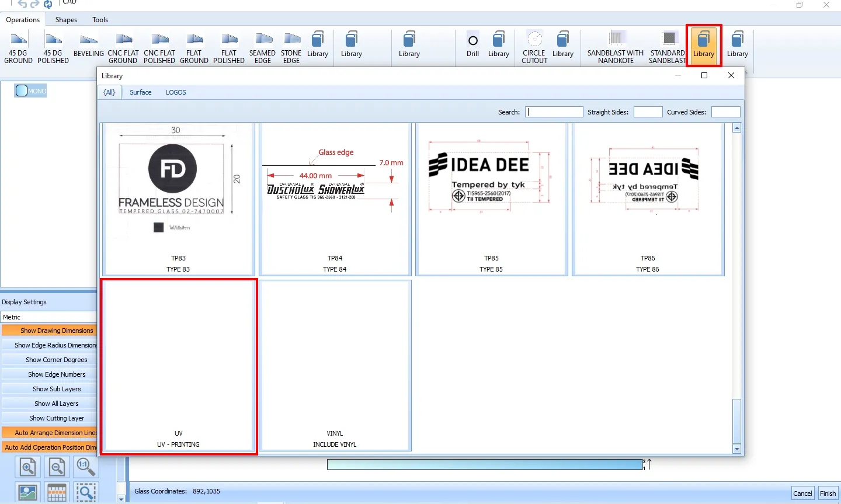Viewport: 841px width, 504px height.
Task: Click the Straight Sides input field
Action: (648, 112)
